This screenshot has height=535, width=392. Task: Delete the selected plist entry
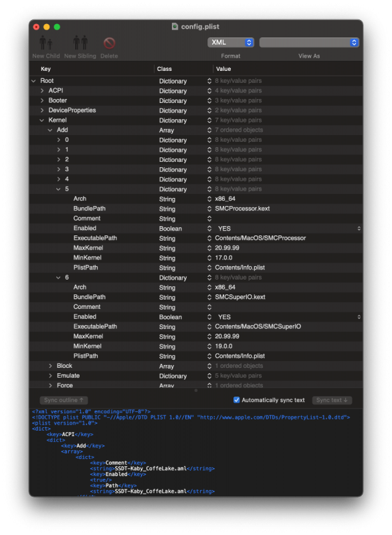108,42
